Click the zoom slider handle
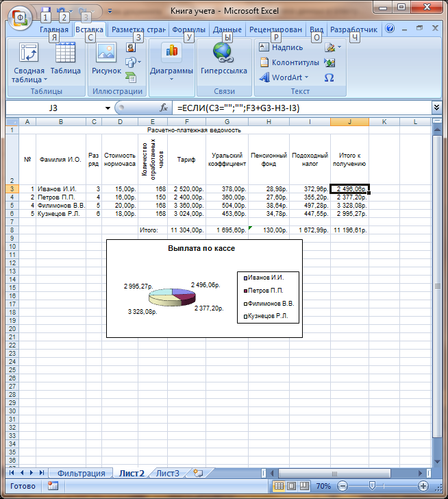 click(372, 485)
